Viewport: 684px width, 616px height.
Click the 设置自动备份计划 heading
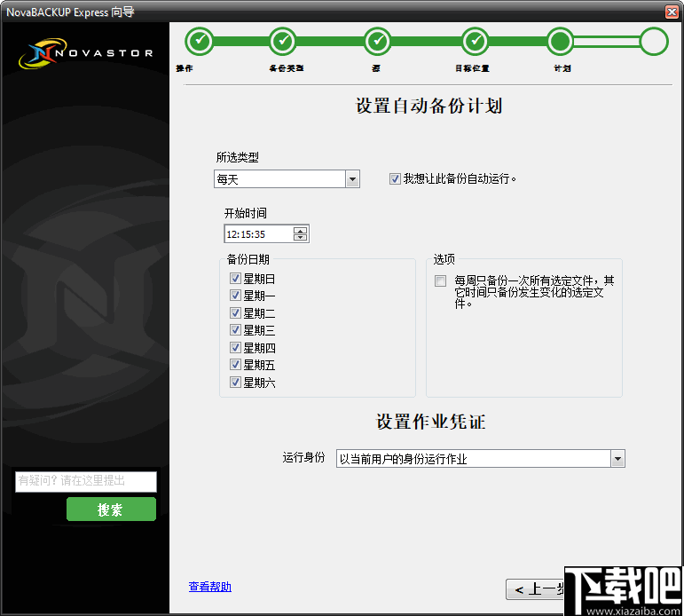tap(429, 106)
